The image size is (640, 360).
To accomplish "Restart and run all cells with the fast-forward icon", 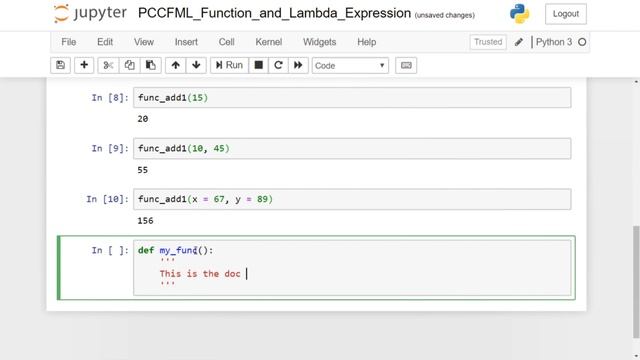I will [x=298, y=65].
